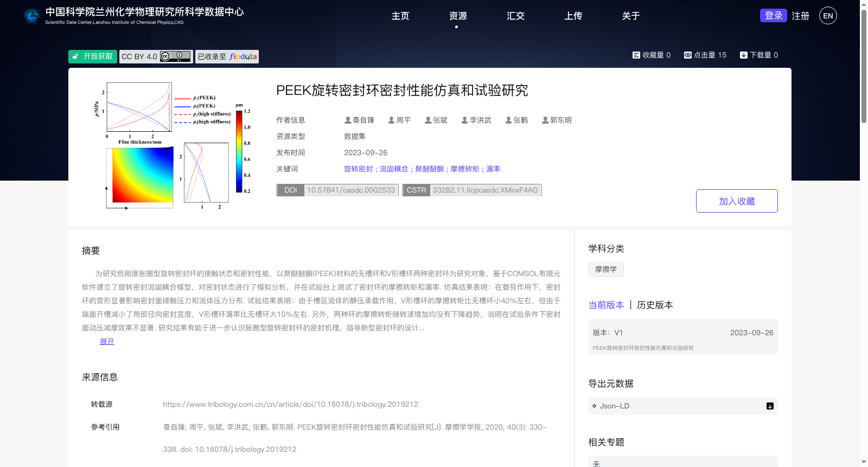Viewport: 868px width, 467px height.
Task: Click the 登录 login button
Action: [x=774, y=16]
